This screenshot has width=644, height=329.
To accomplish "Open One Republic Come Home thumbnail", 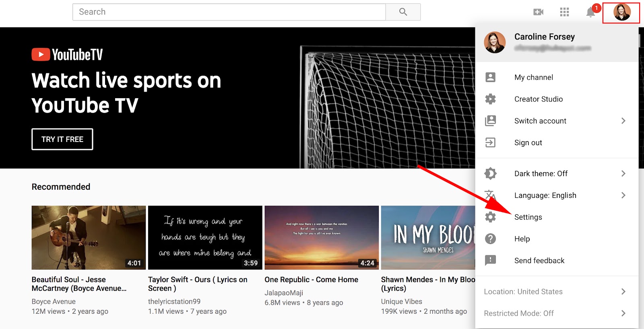I will (322, 238).
